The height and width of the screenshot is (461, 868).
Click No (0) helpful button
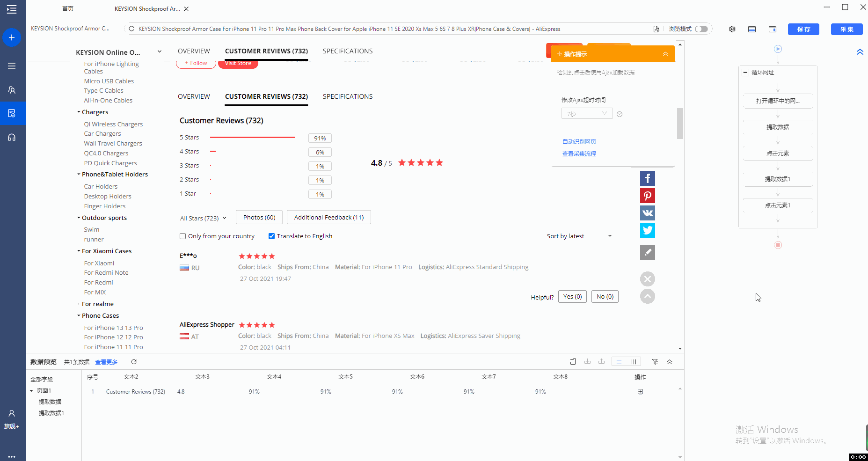(605, 297)
